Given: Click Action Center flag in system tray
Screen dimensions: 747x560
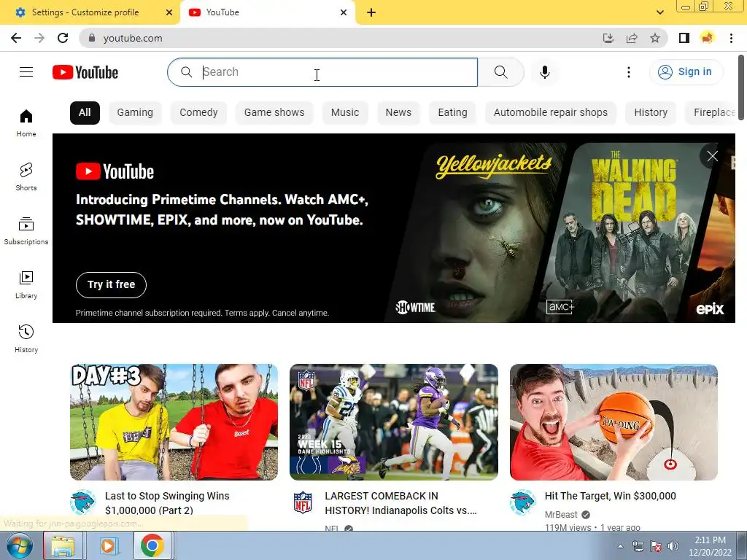Looking at the screenshot, I should [656, 546].
